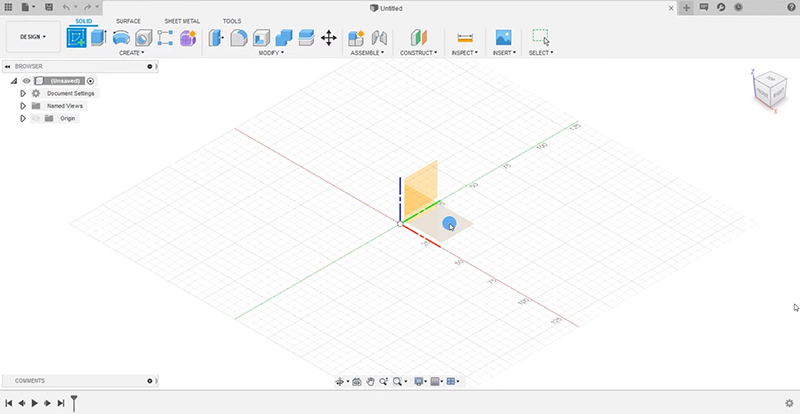
Task: Select the Create Sketch tool
Action: [x=76, y=38]
